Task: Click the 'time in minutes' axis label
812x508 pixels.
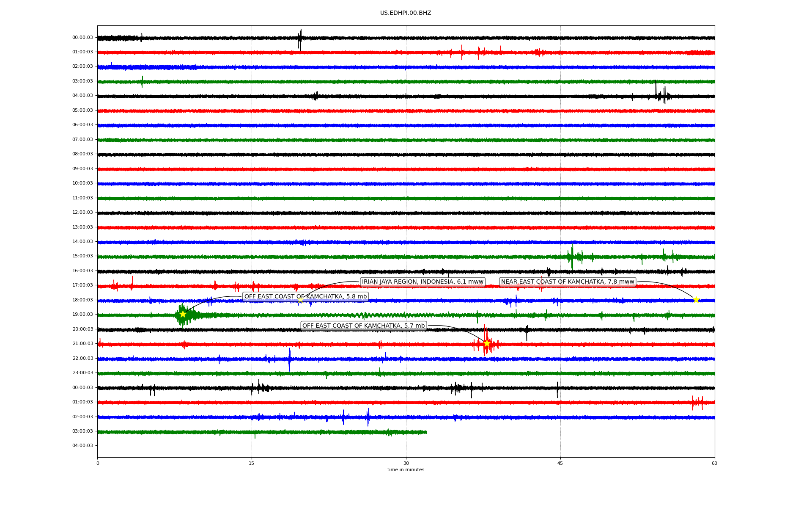Action: click(406, 470)
